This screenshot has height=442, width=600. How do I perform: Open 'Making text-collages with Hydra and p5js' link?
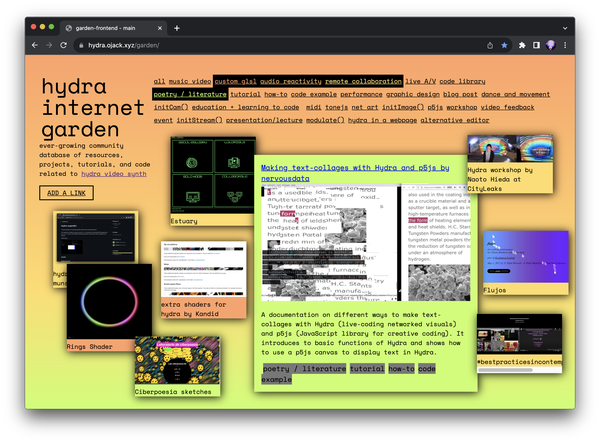pos(356,172)
